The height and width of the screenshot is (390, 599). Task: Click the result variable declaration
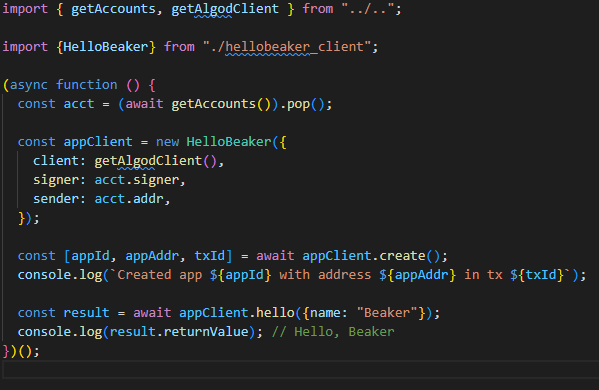point(86,313)
